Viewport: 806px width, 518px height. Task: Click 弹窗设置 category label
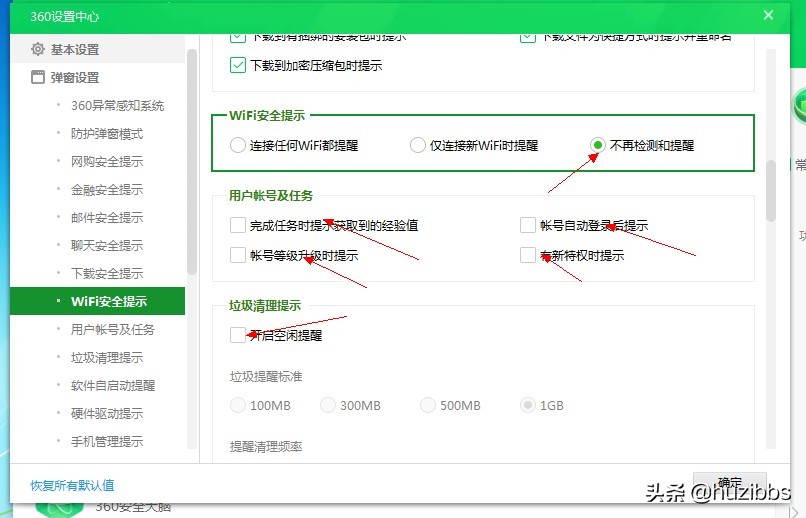point(75,78)
